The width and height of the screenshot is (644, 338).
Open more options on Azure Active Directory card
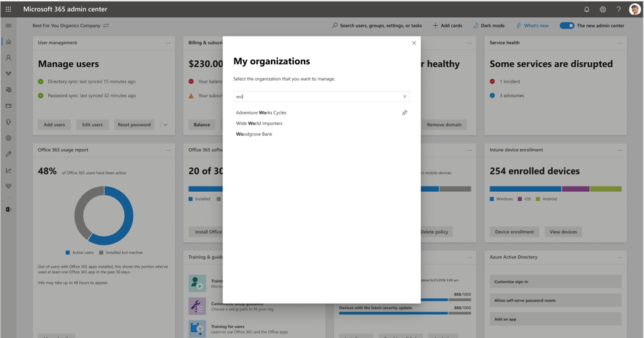pos(620,257)
